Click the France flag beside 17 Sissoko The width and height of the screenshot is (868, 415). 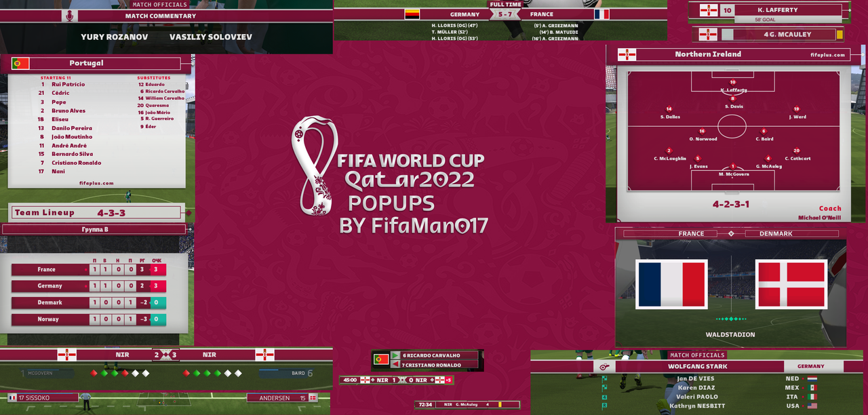12,398
